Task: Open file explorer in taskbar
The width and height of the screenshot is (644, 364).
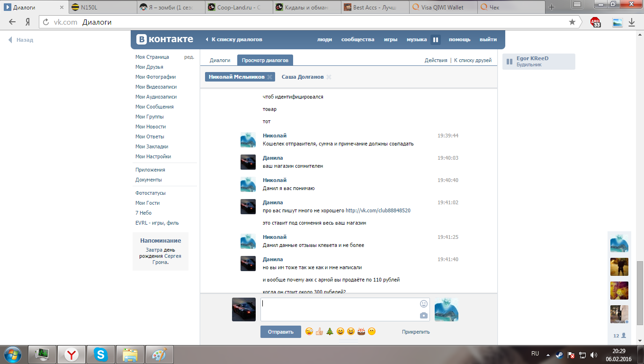Action: (x=130, y=354)
